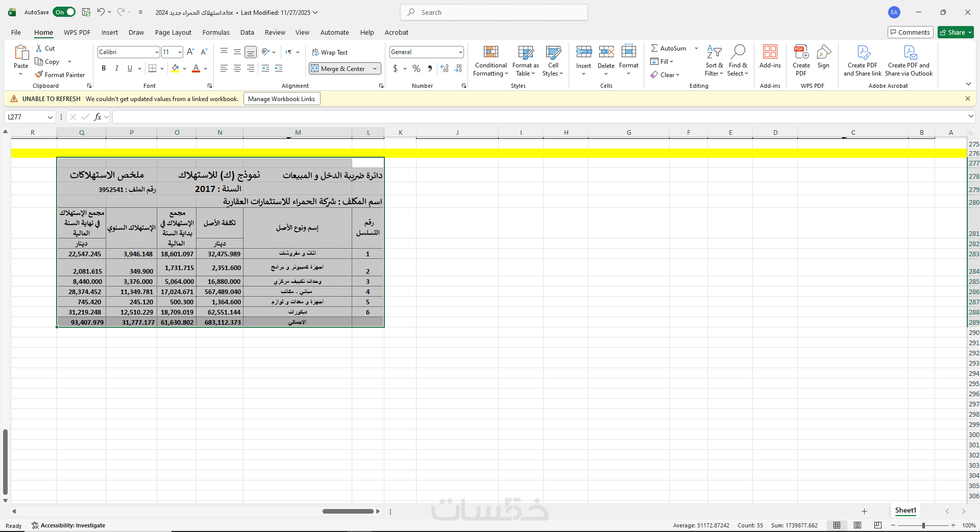This screenshot has width=980, height=532.
Task: Click the Share button
Action: tap(955, 32)
